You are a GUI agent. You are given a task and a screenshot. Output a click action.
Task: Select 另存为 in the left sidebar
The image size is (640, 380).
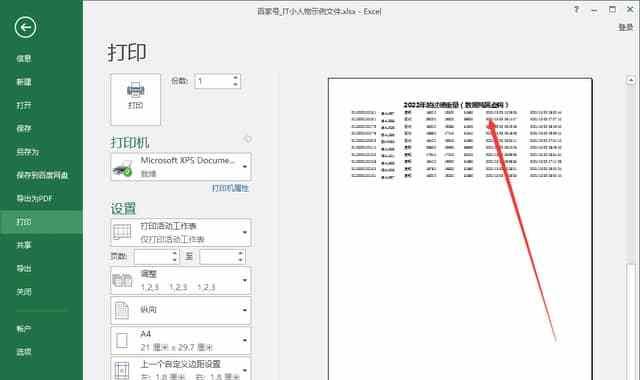pyautogui.click(x=28, y=152)
